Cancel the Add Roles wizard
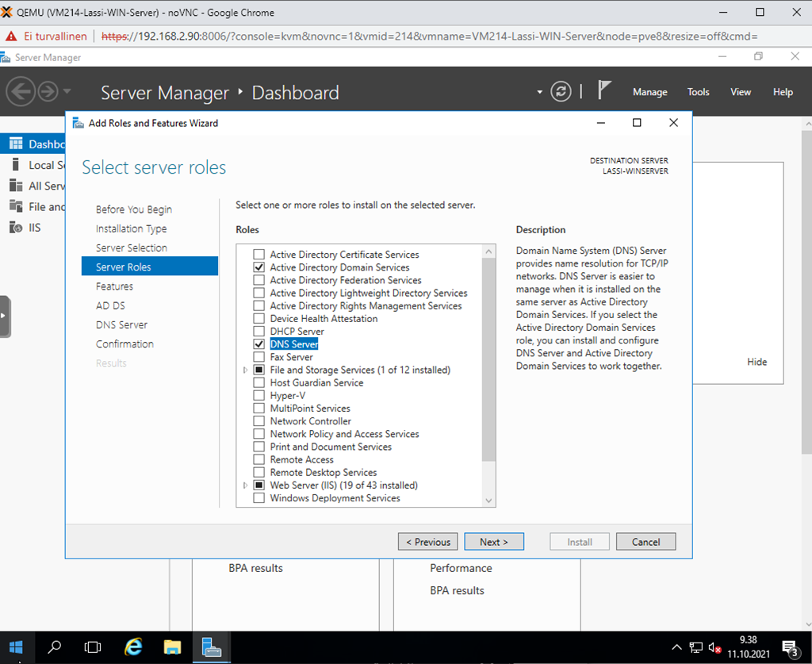 [645, 542]
